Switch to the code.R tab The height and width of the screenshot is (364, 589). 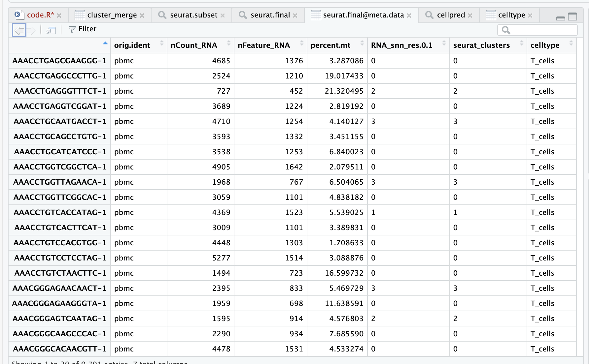pos(40,15)
